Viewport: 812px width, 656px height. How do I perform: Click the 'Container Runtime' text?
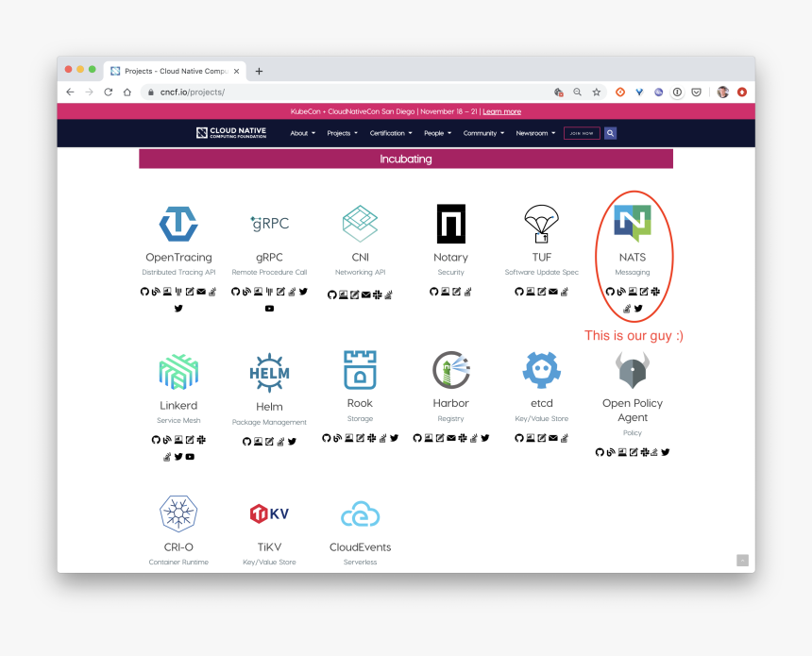click(x=178, y=562)
